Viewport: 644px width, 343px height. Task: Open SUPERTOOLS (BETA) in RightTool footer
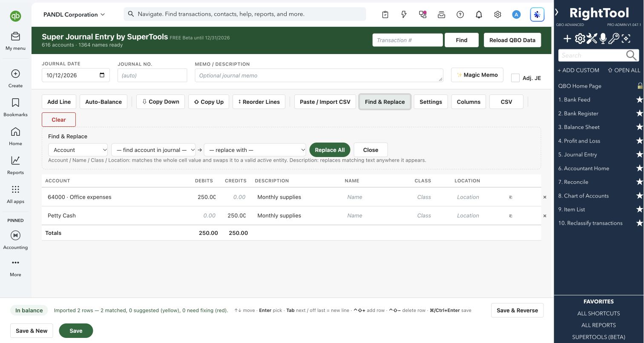point(598,337)
